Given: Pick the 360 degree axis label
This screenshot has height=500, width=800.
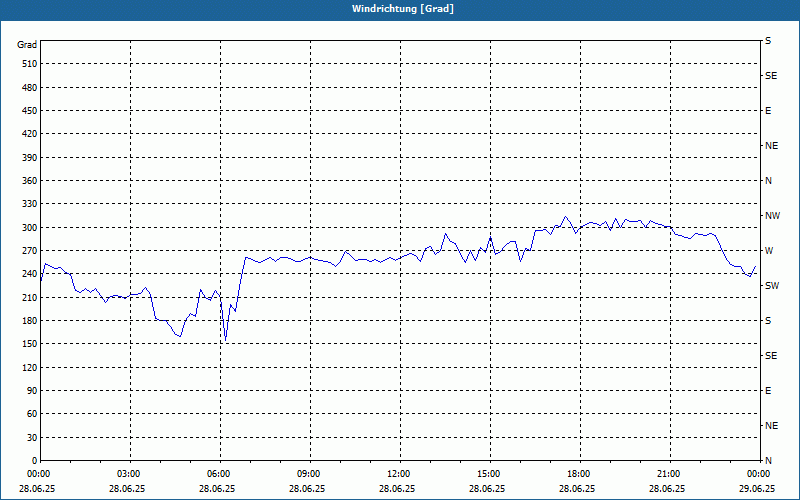Looking at the screenshot, I should point(29,181).
